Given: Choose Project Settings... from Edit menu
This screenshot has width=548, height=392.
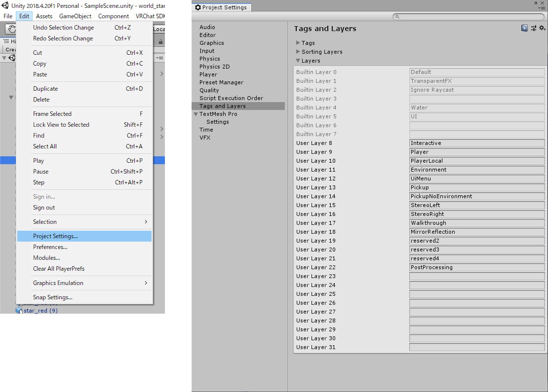Looking at the screenshot, I should (84, 236).
